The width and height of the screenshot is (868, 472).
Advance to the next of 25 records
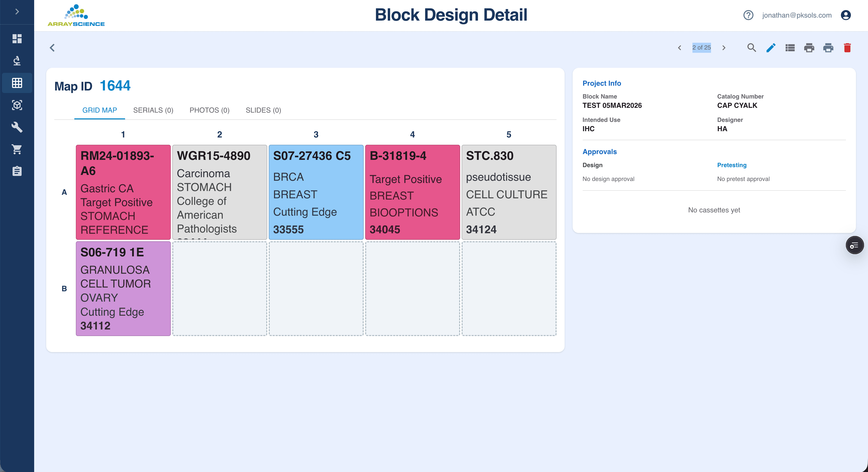724,48
